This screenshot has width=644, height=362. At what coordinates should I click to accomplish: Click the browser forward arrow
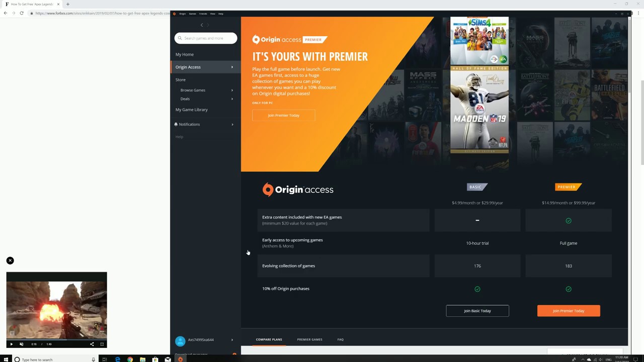tap(13, 13)
